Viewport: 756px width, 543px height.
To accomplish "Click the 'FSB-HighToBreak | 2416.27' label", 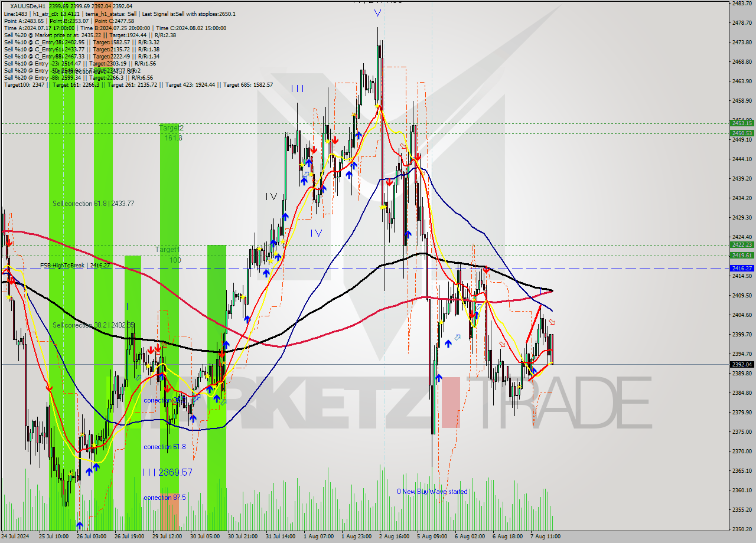I will pyautogui.click(x=76, y=266).
